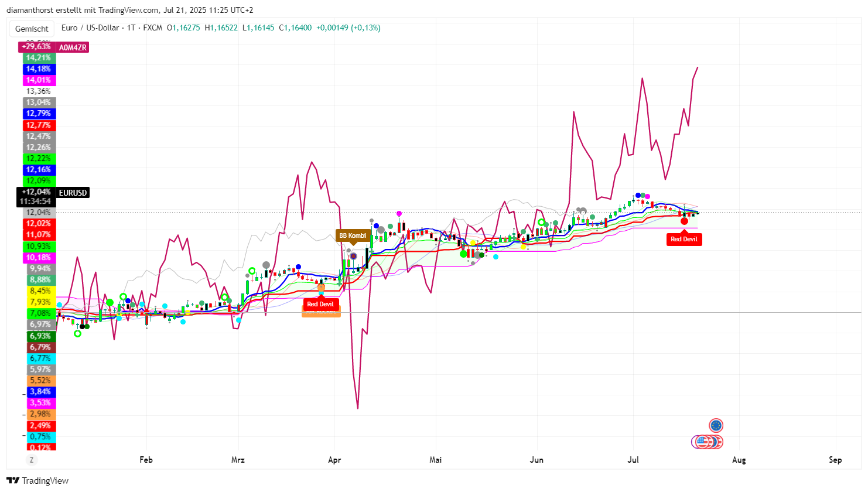The image size is (868, 492).
Task: Click the EU flag economic event icon
Action: tap(716, 425)
